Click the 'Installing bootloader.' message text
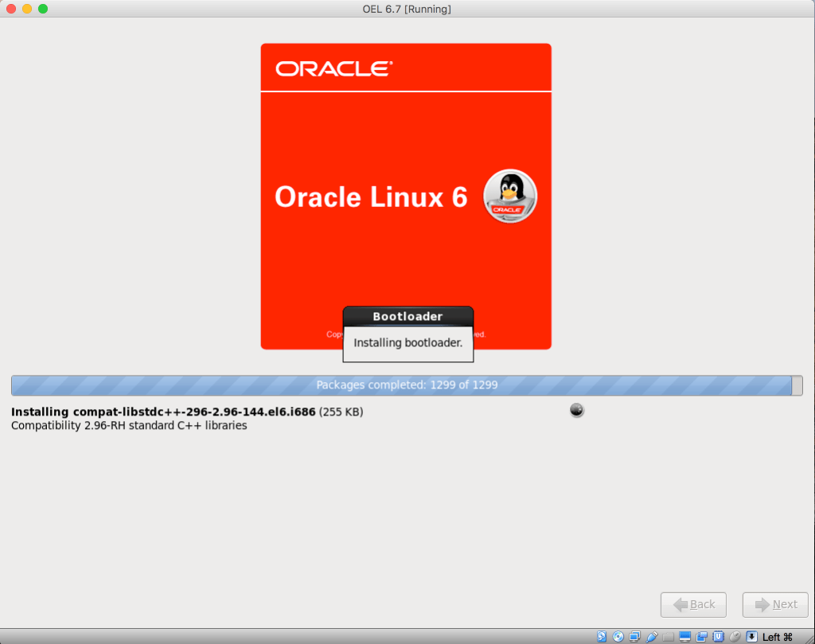 [x=408, y=342]
